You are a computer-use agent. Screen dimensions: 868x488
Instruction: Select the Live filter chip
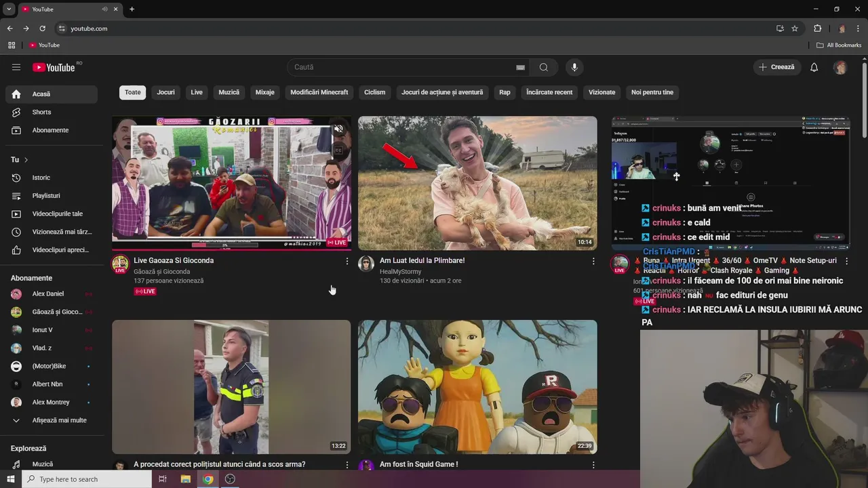(x=197, y=92)
